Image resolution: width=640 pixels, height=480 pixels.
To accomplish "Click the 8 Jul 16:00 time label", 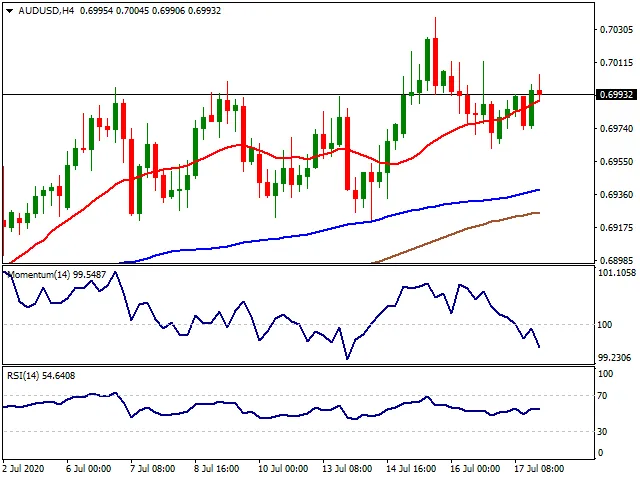I will click(216, 468).
